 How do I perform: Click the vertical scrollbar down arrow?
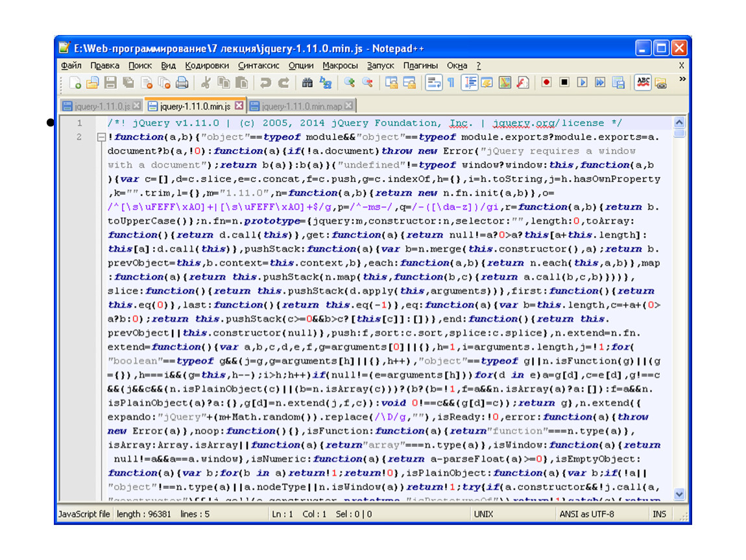(x=679, y=494)
